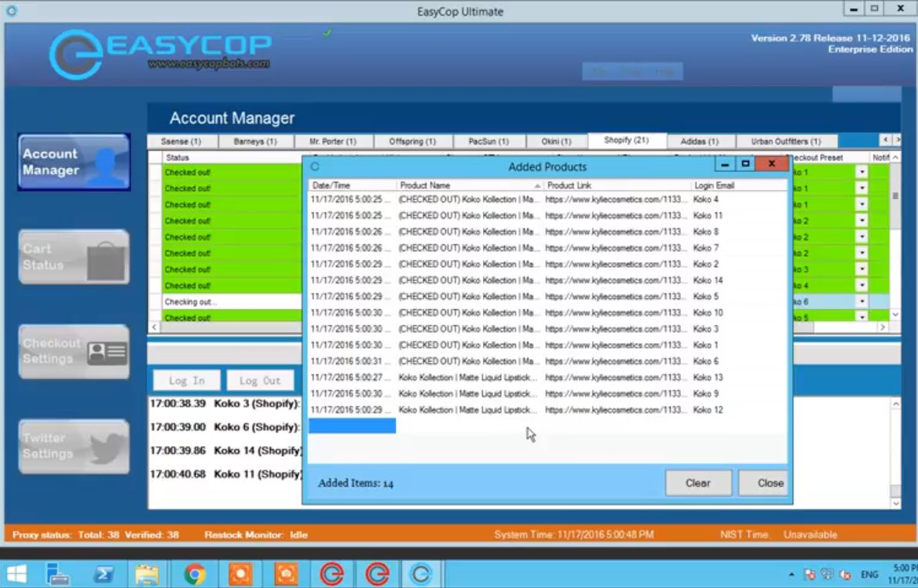Screen dimensions: 918x588
Task: Click the ENG language indicator
Action: [869, 575]
